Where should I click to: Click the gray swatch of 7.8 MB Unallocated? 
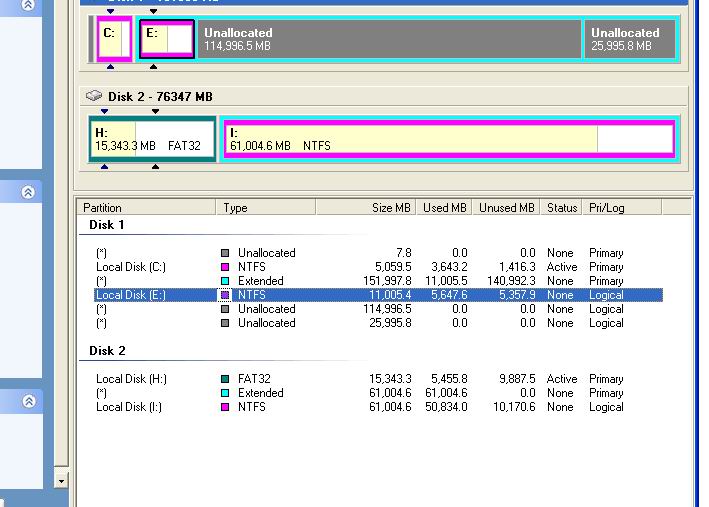225,253
